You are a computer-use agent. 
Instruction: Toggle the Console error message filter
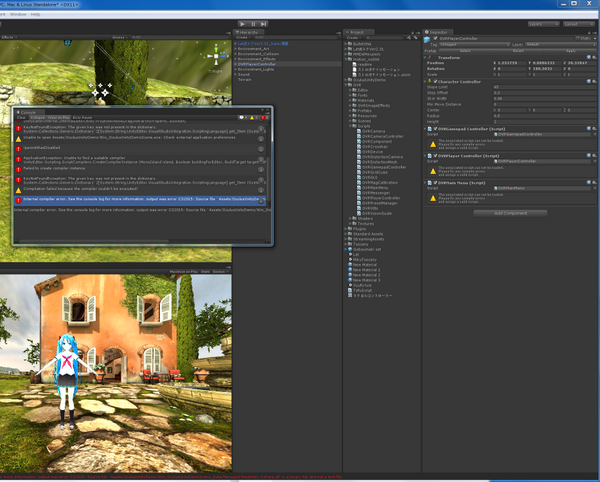point(264,117)
